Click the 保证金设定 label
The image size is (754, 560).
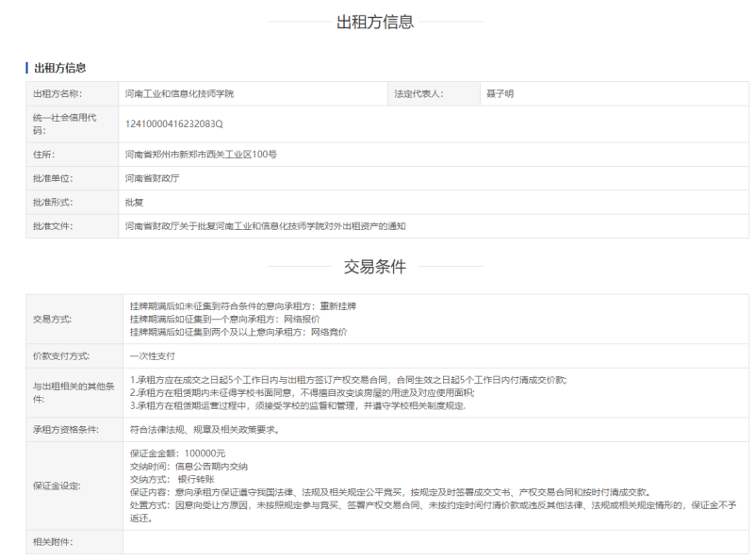[57, 486]
